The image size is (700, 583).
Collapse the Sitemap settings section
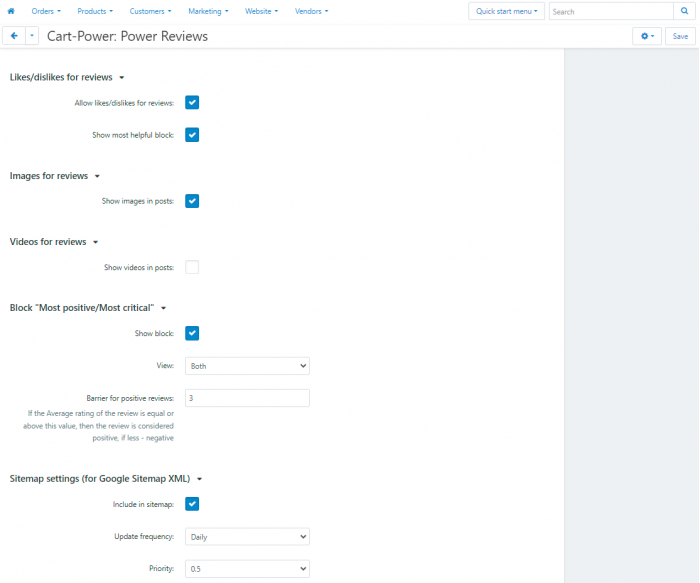(x=106, y=479)
